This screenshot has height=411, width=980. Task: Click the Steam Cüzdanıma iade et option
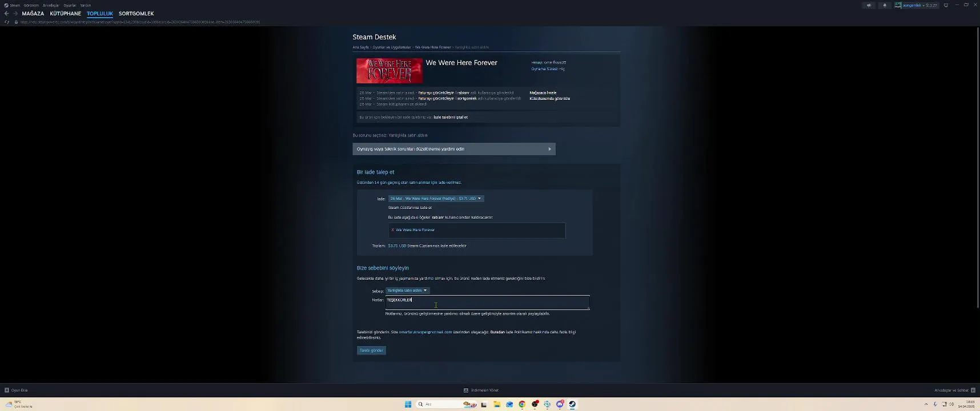pyautogui.click(x=410, y=208)
